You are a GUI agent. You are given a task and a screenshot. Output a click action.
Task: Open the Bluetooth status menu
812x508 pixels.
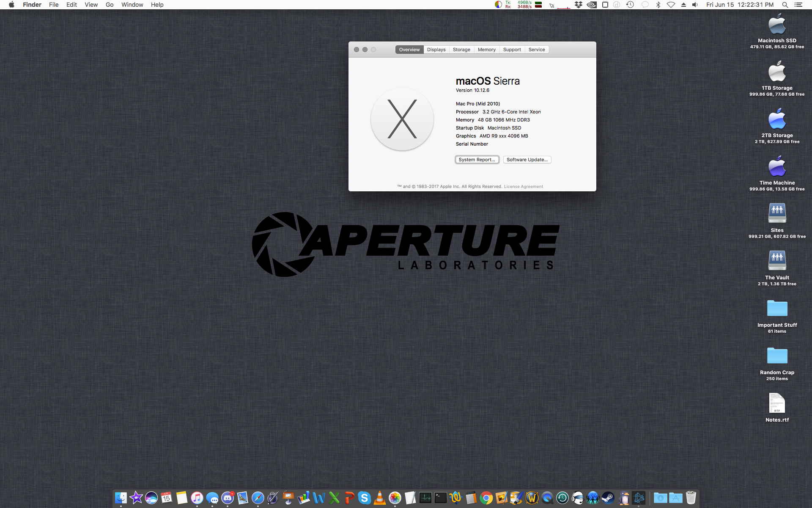(x=658, y=5)
